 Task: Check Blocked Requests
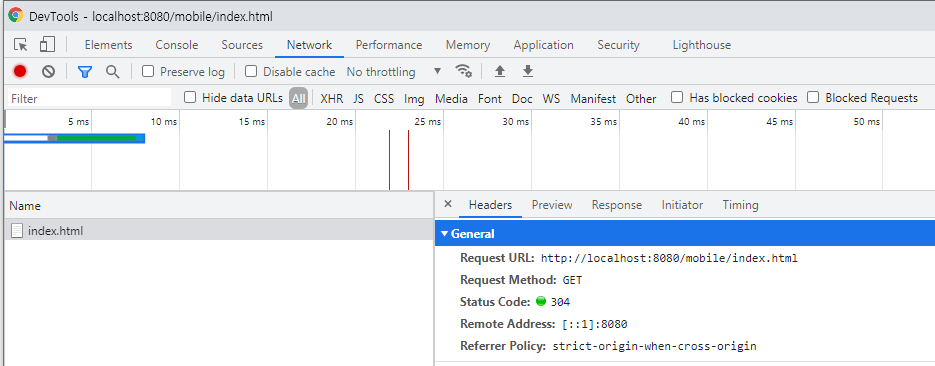tap(813, 97)
